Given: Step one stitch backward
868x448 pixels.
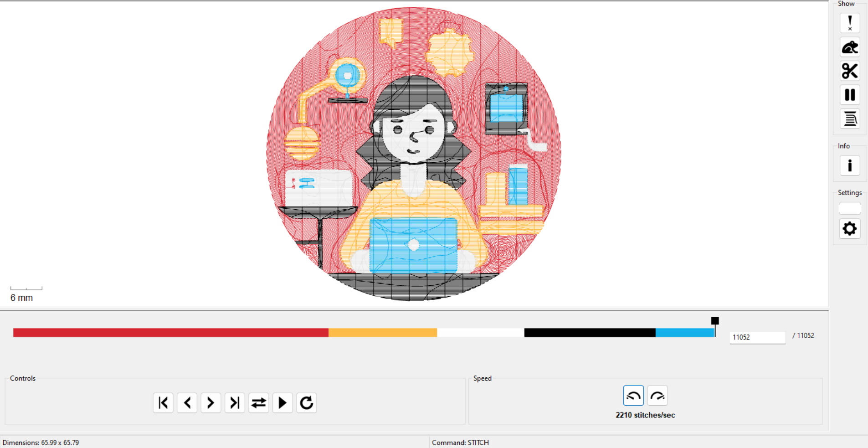Looking at the screenshot, I should tap(187, 403).
